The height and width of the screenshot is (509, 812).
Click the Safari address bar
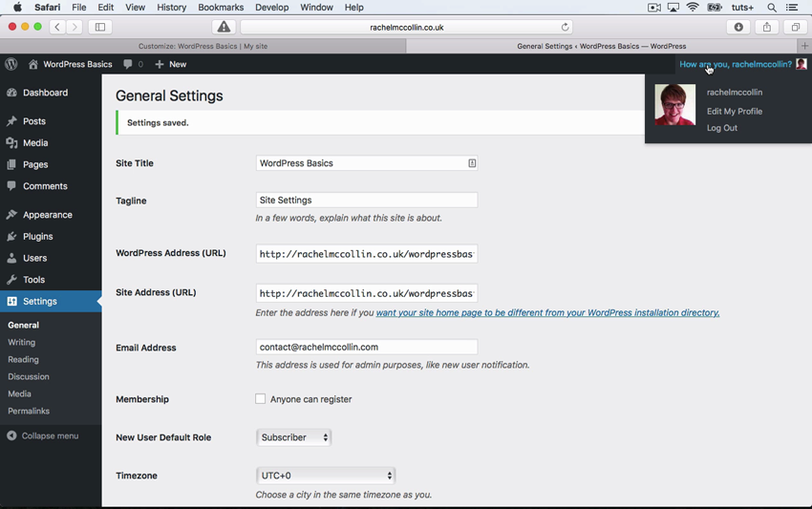407,27
